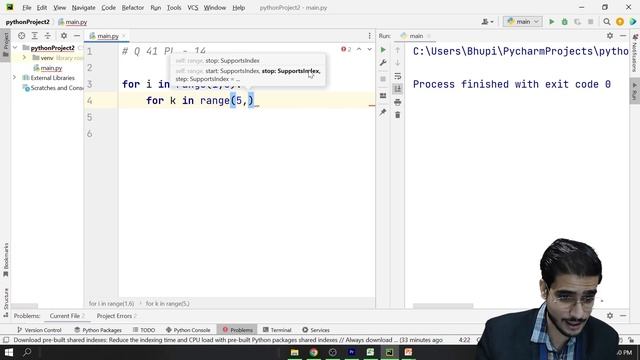This screenshot has height=360, width=640.
Task: Start debugging with the bug icon
Action: pos(564,22)
